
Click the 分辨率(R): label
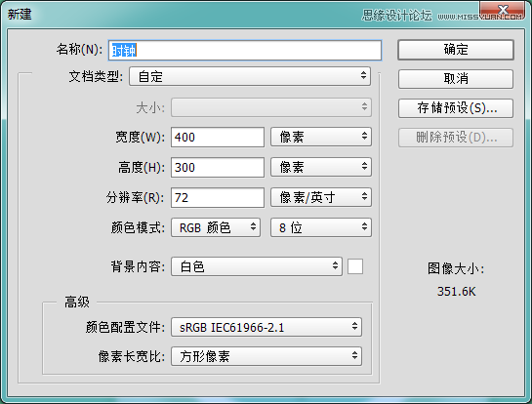point(135,197)
